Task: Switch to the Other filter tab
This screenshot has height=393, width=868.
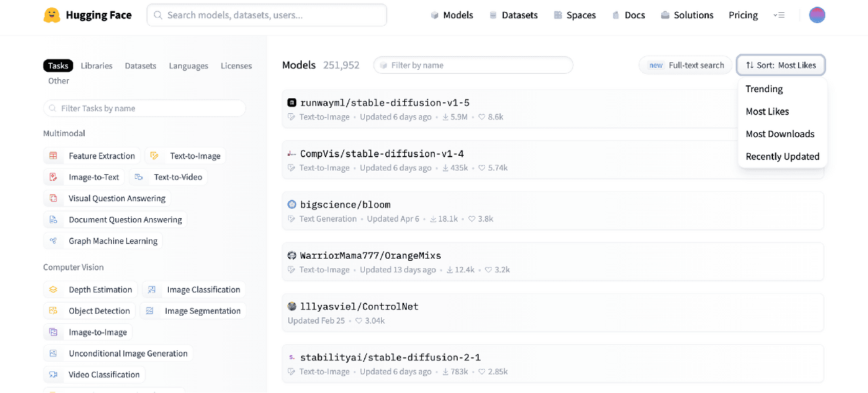Action: (59, 81)
